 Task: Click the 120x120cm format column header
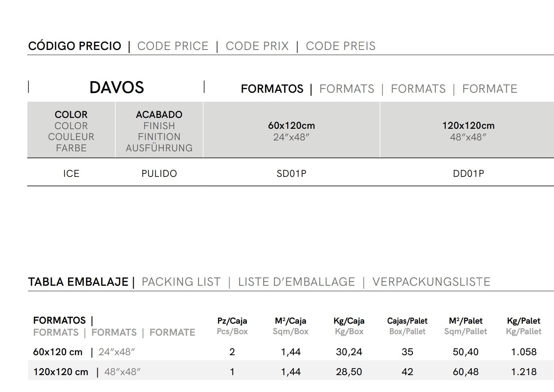468,126
